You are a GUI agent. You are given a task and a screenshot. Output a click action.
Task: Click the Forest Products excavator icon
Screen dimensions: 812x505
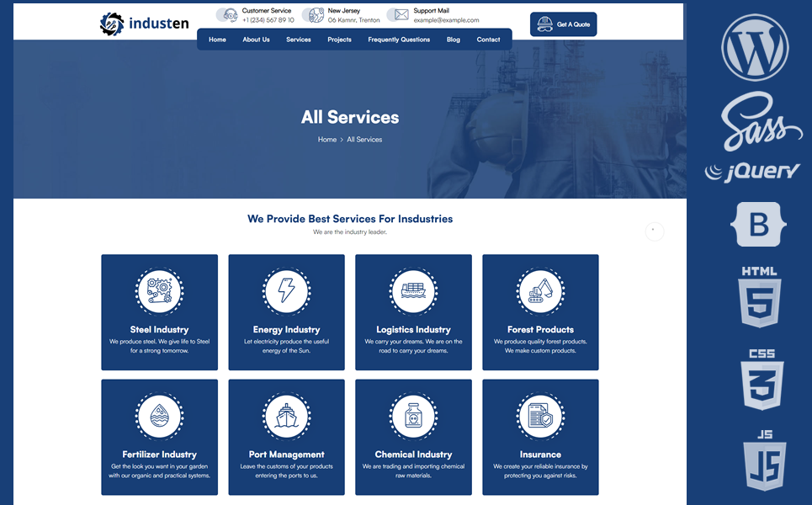tap(540, 291)
